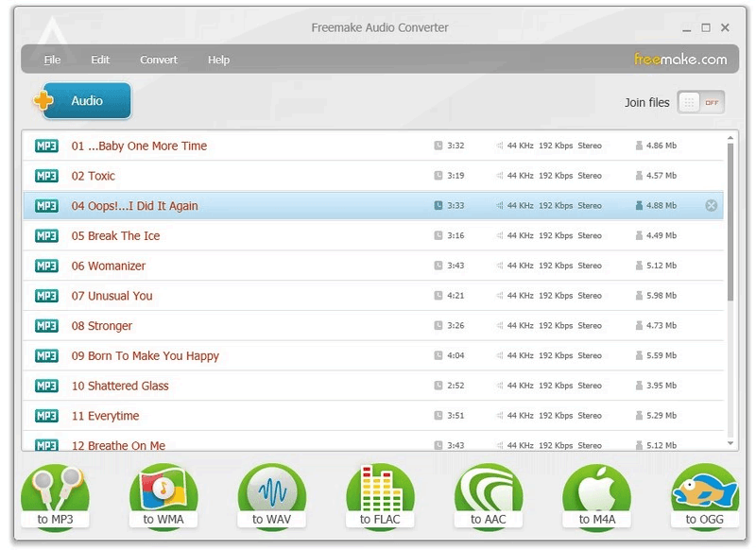The image size is (756, 550).
Task: Click clock icon in 10 Shattered Glass row
Action: point(438,386)
